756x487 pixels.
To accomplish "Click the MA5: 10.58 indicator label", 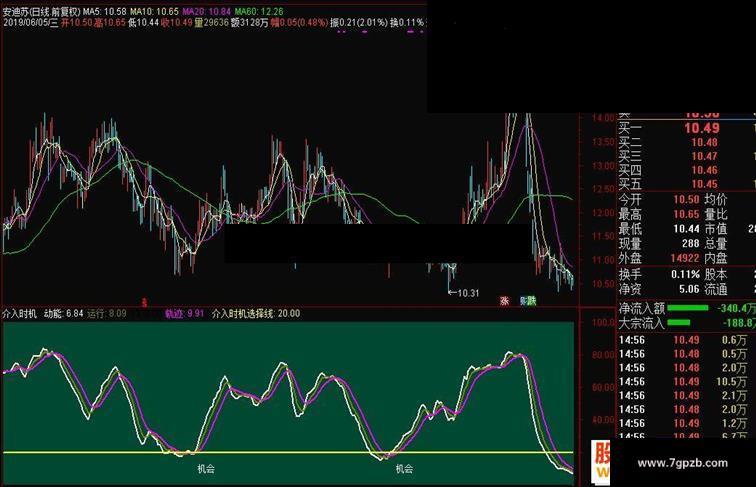I will click(x=105, y=12).
